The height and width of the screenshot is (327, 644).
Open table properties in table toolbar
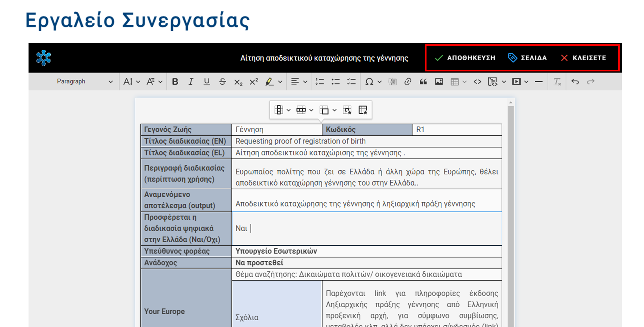[x=363, y=110]
